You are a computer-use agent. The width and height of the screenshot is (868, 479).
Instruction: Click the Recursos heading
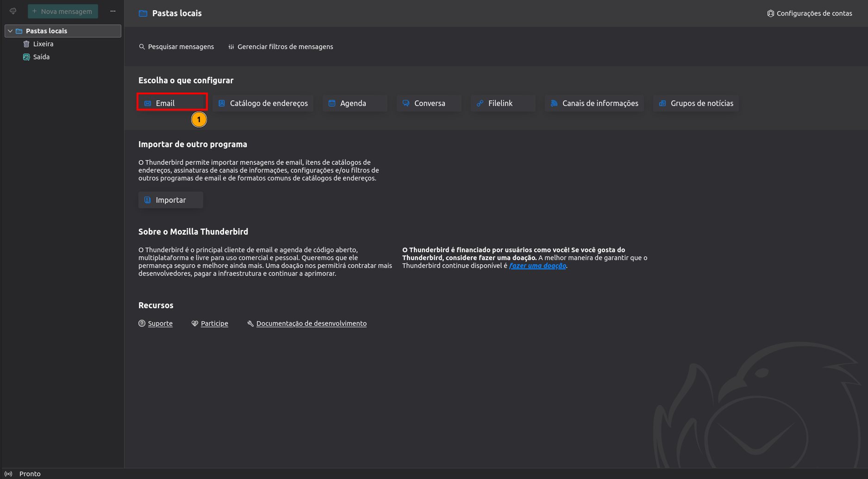click(156, 305)
